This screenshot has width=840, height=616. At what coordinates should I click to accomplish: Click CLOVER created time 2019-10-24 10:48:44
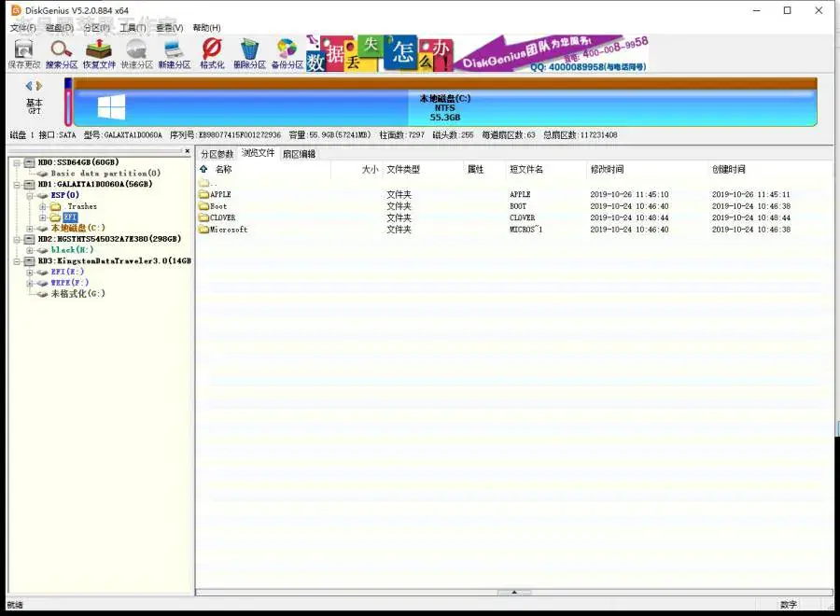(750, 217)
